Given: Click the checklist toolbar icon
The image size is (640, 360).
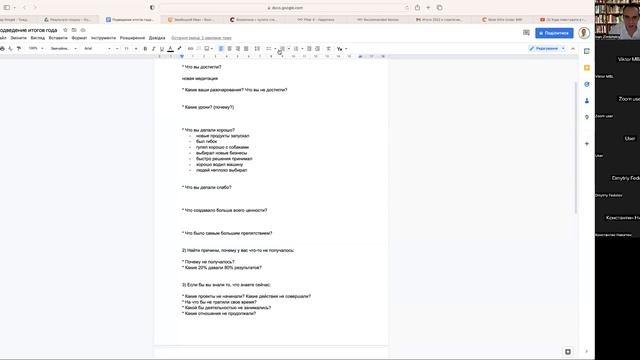Looking at the screenshot, I should (x=269, y=49).
